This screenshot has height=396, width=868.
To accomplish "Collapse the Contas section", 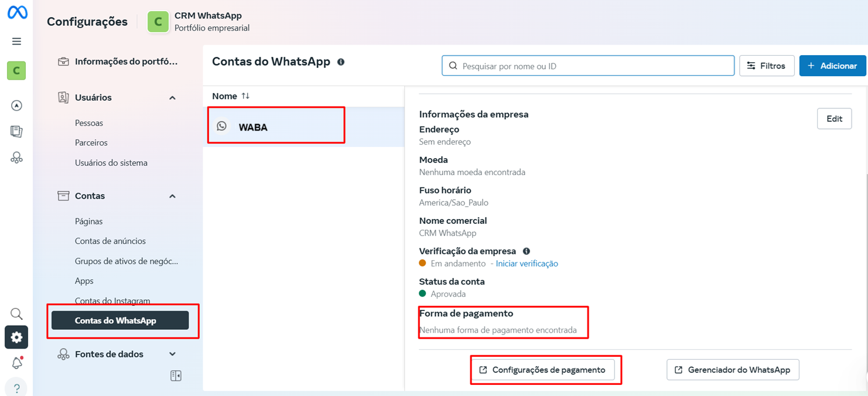I will point(172,196).
